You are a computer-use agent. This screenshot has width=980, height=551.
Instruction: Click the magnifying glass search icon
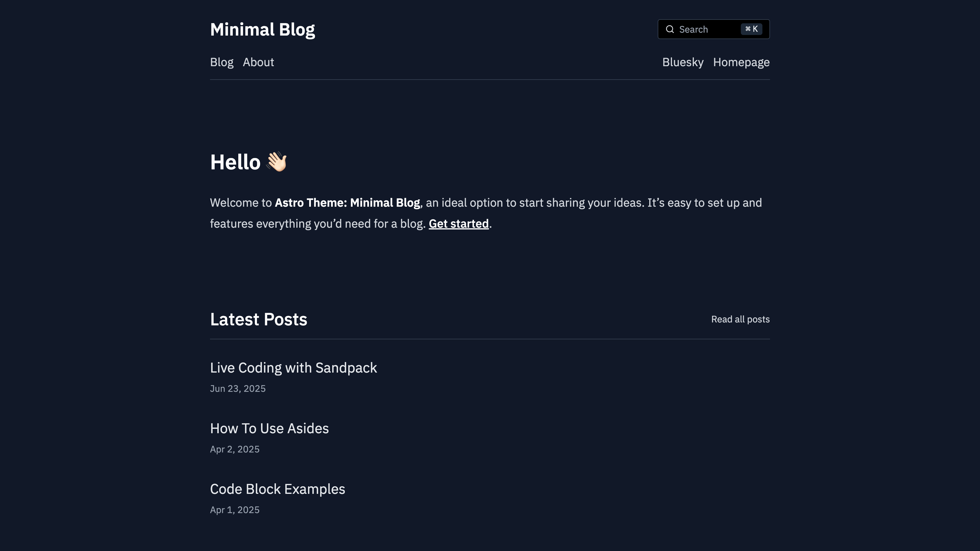(x=670, y=29)
